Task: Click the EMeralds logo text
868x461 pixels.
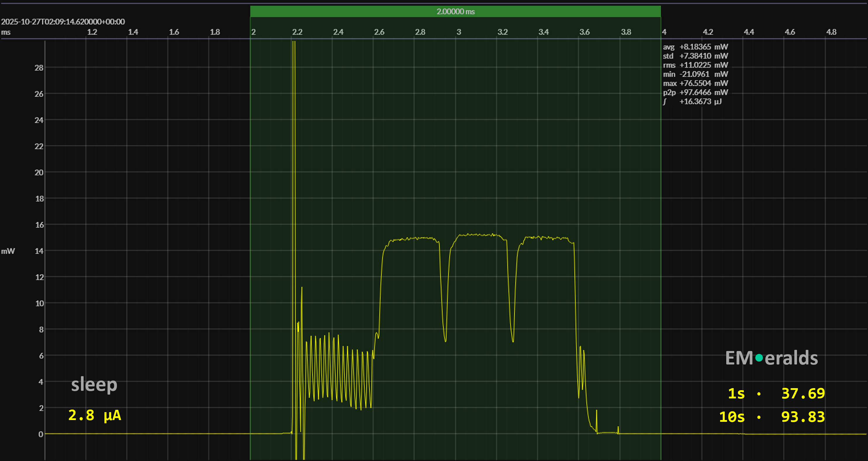Action: (x=771, y=358)
